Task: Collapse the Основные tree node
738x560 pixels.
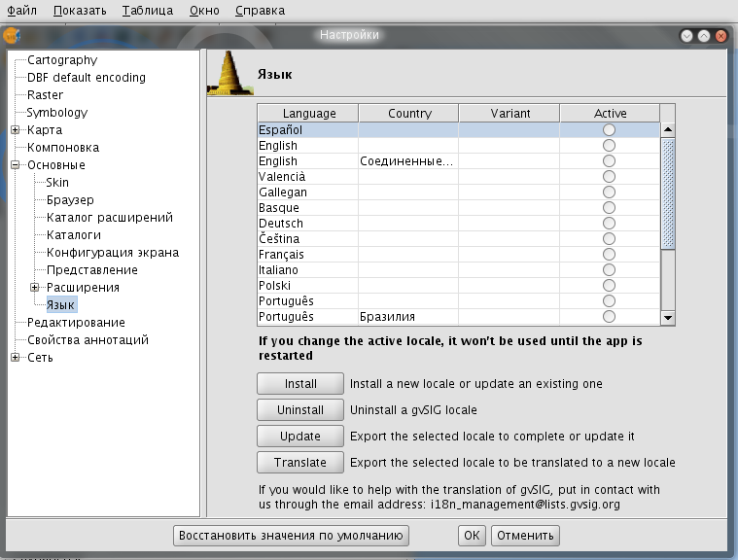Action: (15, 164)
